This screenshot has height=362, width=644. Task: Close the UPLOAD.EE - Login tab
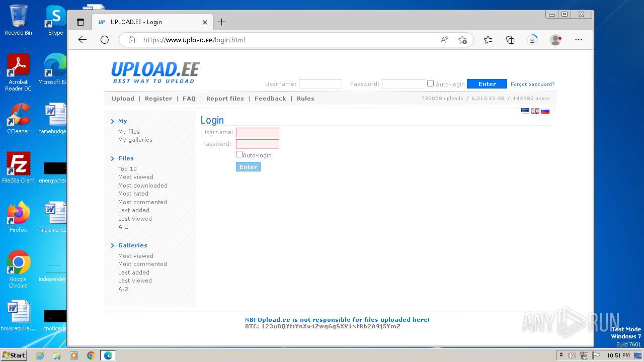point(205,22)
